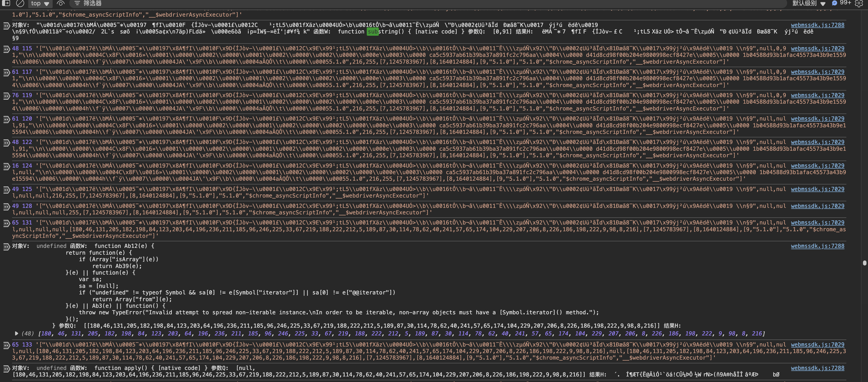Open webmssdk.js:7029 link on the '76 119' row

(817, 95)
